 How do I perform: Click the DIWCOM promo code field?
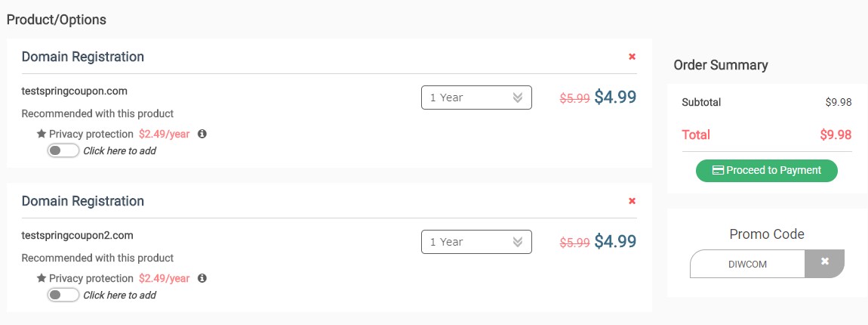pos(747,264)
